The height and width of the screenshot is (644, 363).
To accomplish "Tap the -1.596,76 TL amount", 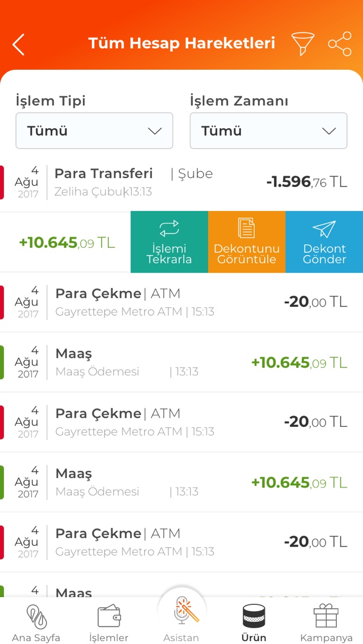I will pyautogui.click(x=306, y=182).
